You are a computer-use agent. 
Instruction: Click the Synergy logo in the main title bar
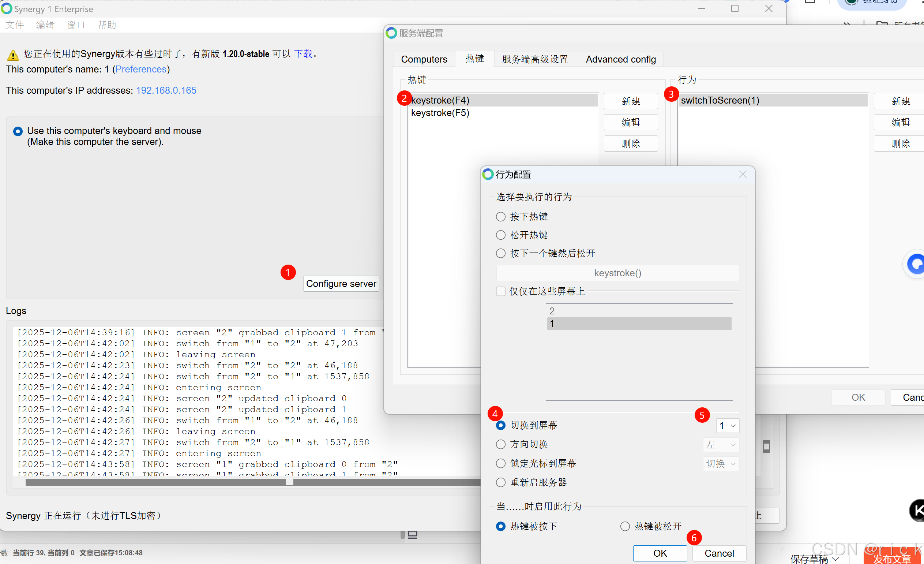pyautogui.click(x=7, y=8)
